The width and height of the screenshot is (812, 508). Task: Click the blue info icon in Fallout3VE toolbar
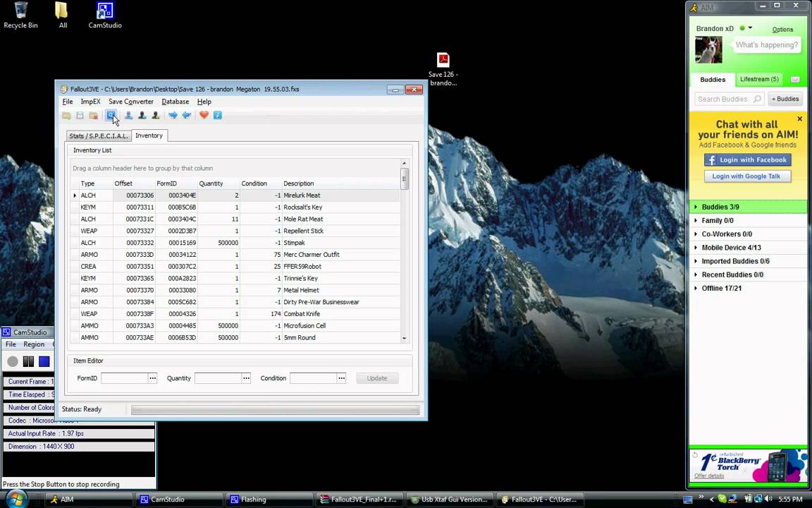(218, 115)
